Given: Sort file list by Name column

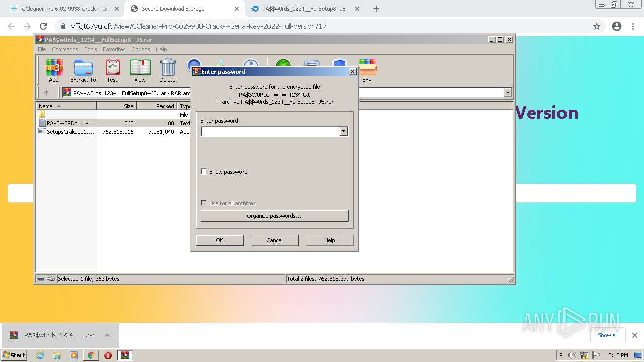Looking at the screenshot, I should coord(66,106).
